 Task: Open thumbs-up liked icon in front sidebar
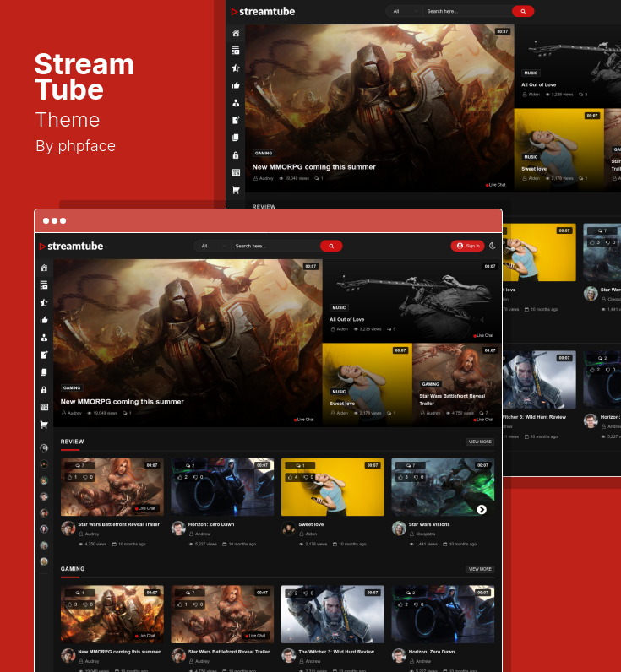[44, 320]
